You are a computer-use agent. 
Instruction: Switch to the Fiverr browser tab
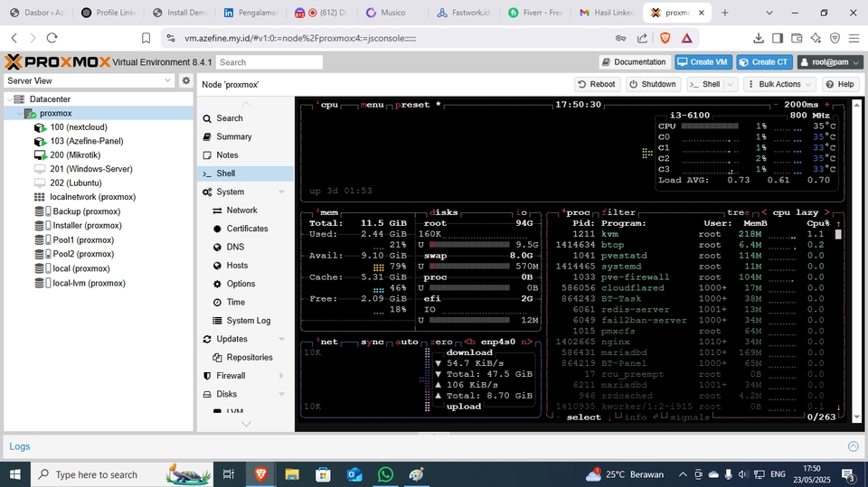[x=535, y=12]
